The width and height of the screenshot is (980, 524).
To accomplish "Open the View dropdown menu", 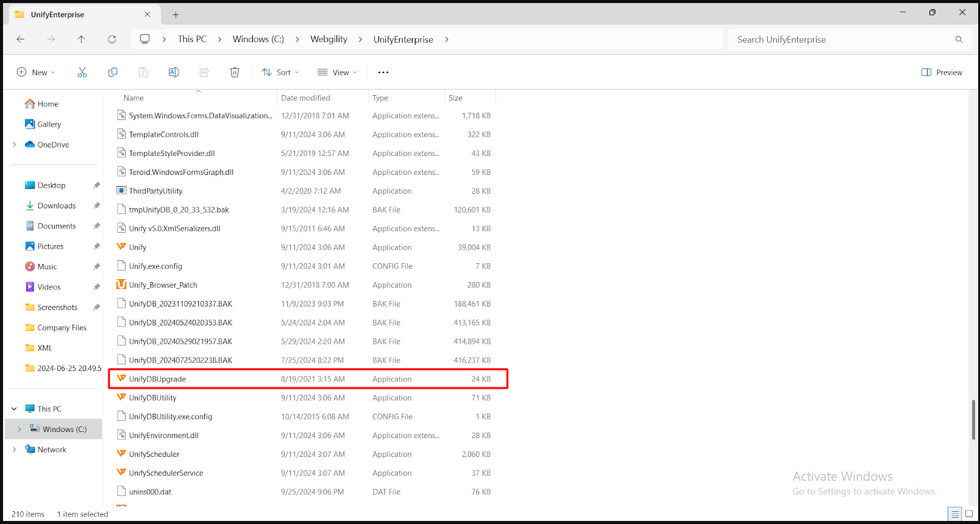I will click(337, 73).
